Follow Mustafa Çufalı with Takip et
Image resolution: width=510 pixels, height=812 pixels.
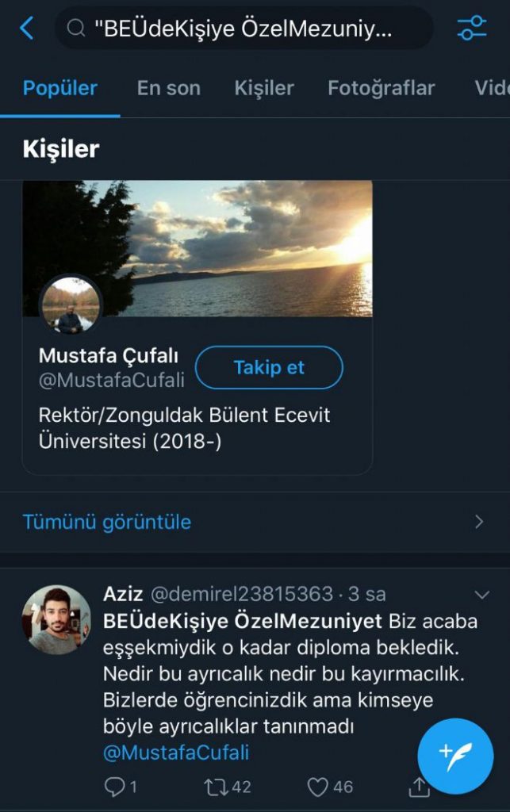(x=269, y=368)
